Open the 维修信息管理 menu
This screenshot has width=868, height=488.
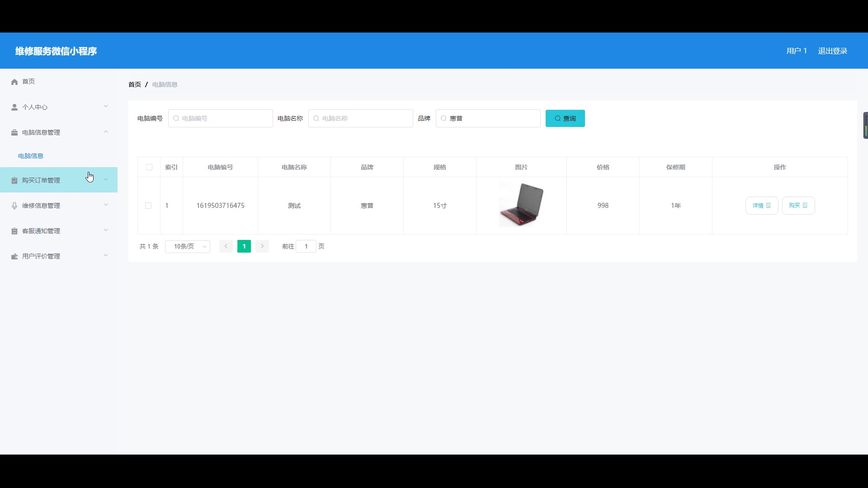tap(41, 206)
